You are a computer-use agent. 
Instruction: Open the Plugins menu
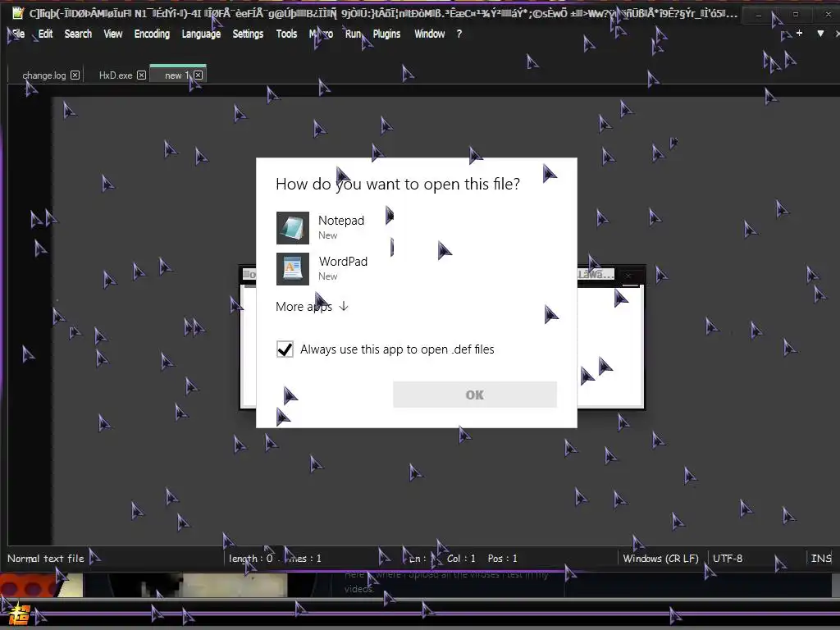387,34
